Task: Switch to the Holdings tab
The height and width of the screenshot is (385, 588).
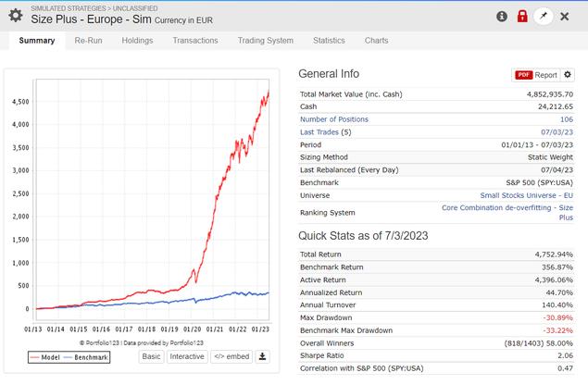Action: 137,41
